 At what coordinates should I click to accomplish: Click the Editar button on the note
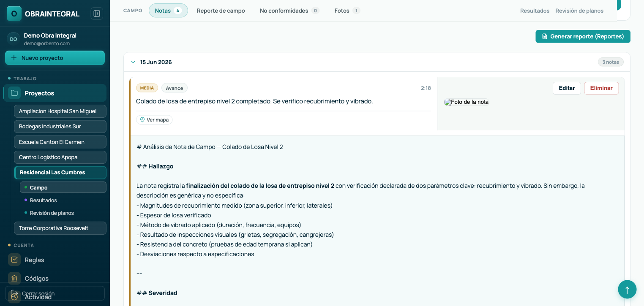567,88
